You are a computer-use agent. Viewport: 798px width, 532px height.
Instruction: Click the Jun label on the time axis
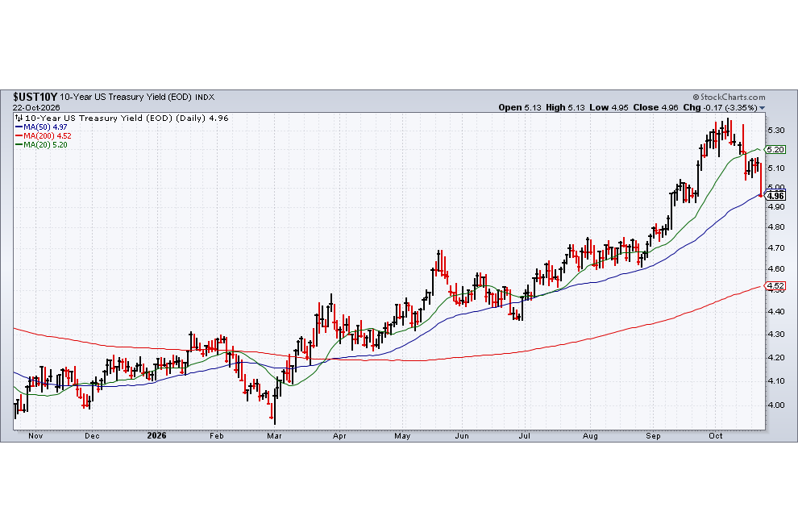[x=462, y=436]
